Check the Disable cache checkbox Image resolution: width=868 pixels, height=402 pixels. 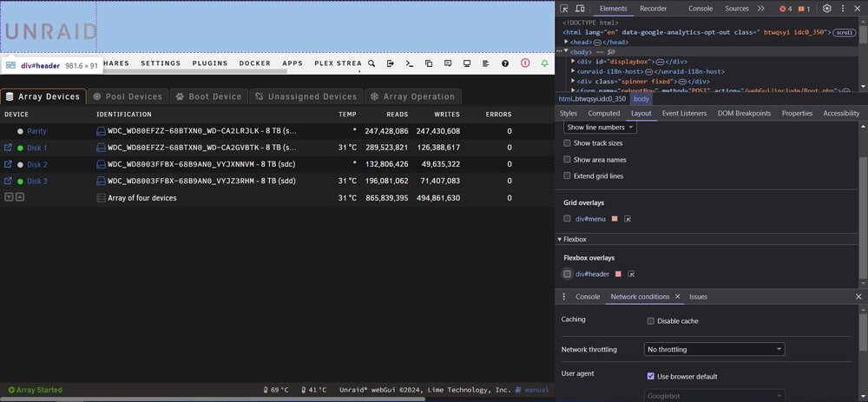click(x=650, y=321)
